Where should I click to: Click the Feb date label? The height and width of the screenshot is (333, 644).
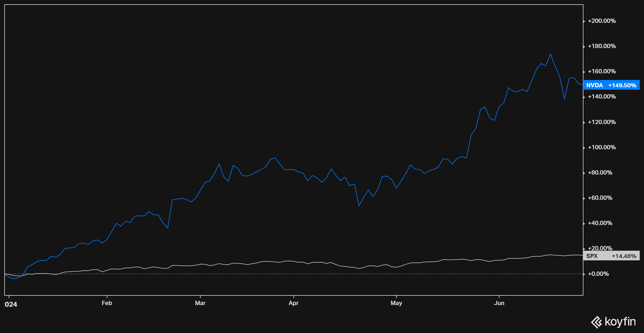tap(107, 303)
